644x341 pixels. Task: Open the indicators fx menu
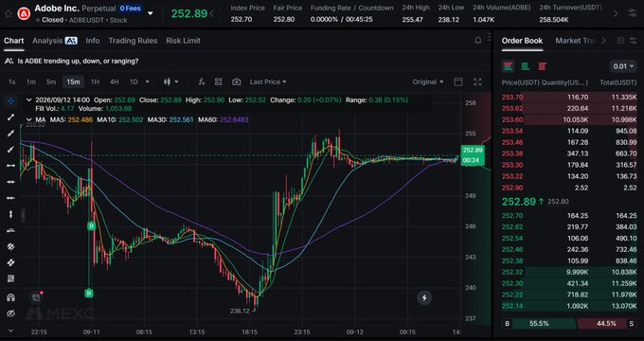(201, 81)
